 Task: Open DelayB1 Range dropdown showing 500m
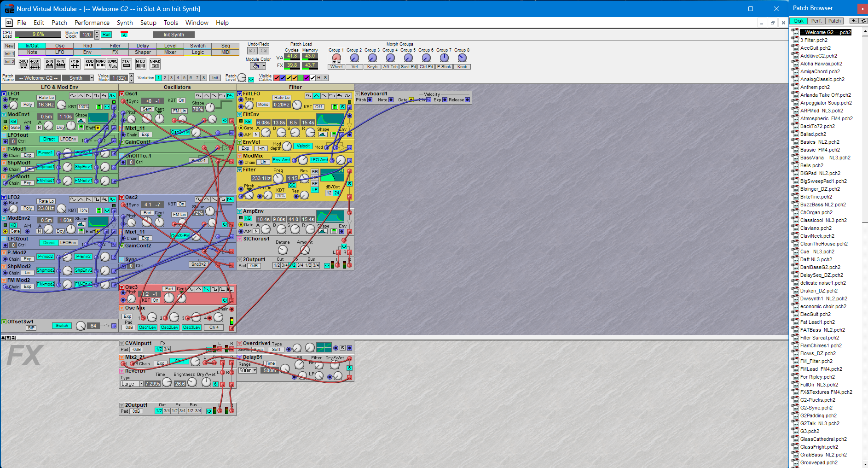point(255,370)
